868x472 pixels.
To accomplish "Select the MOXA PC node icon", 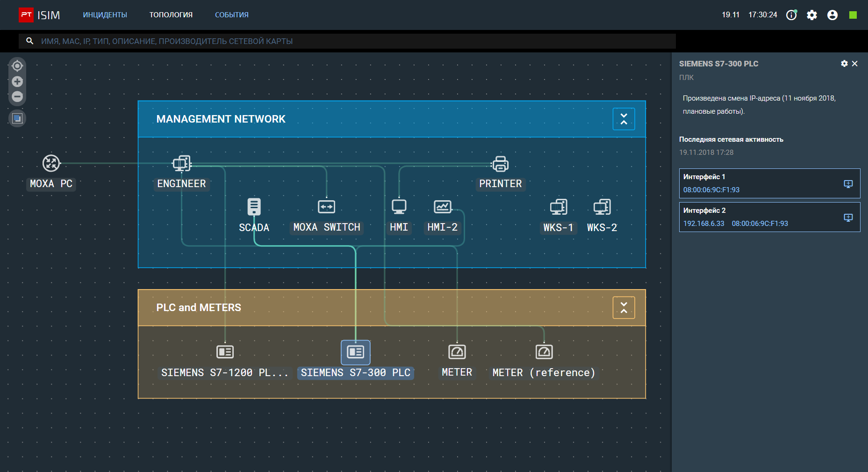I will click(51, 163).
